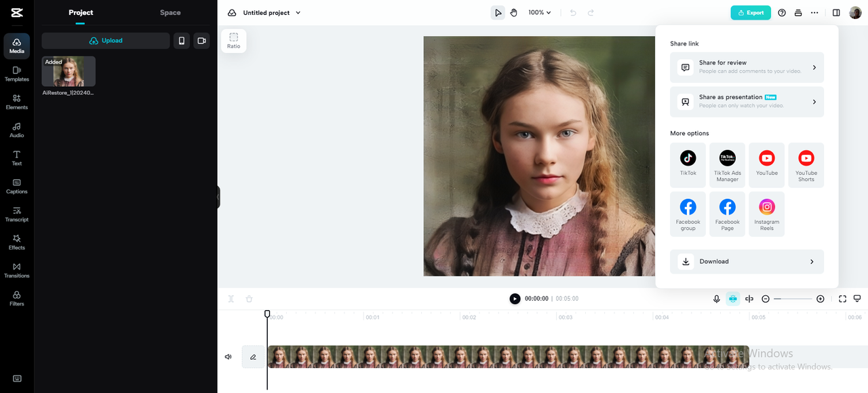Zoom in the timeline with plus

[x=820, y=299]
